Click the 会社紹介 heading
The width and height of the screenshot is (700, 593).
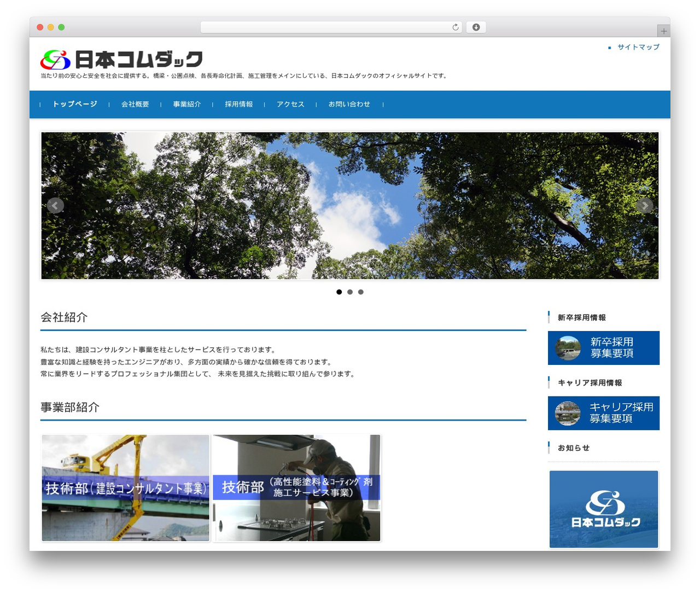click(64, 317)
